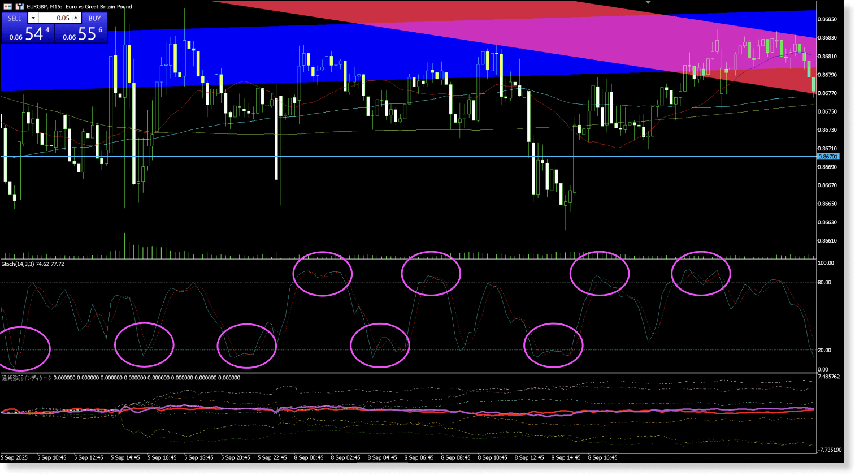
Task: Open Depth of Market via the quotes table icon
Action: 8,6
